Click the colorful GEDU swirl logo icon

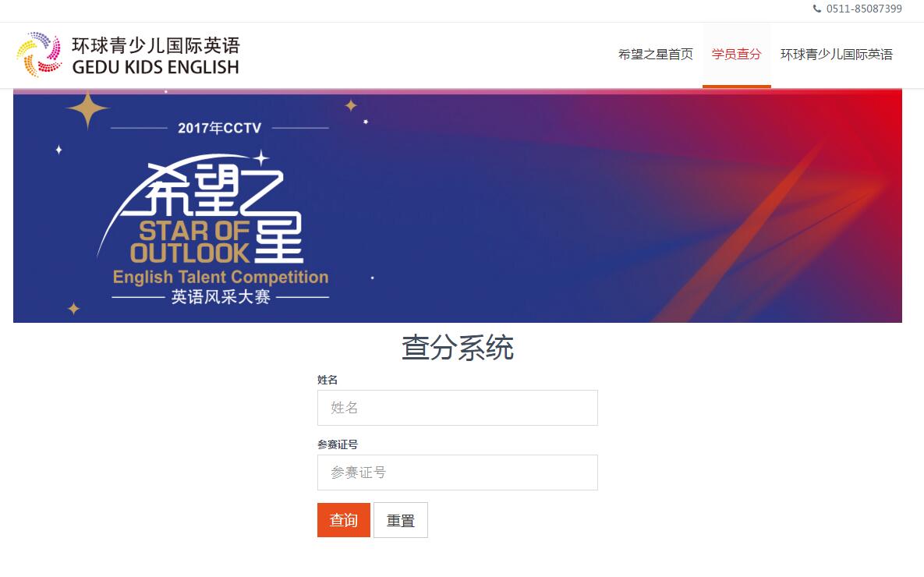click(39, 55)
